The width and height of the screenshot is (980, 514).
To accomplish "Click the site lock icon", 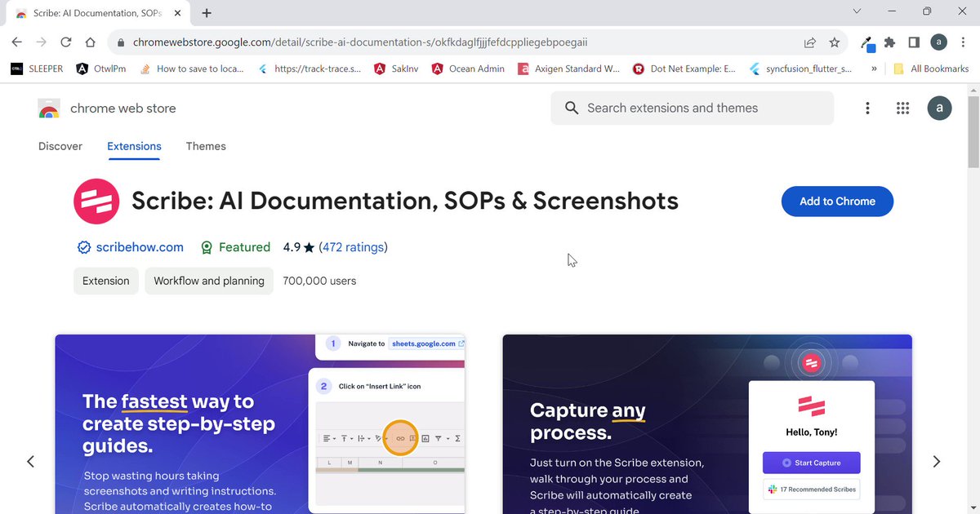I will pos(119,42).
